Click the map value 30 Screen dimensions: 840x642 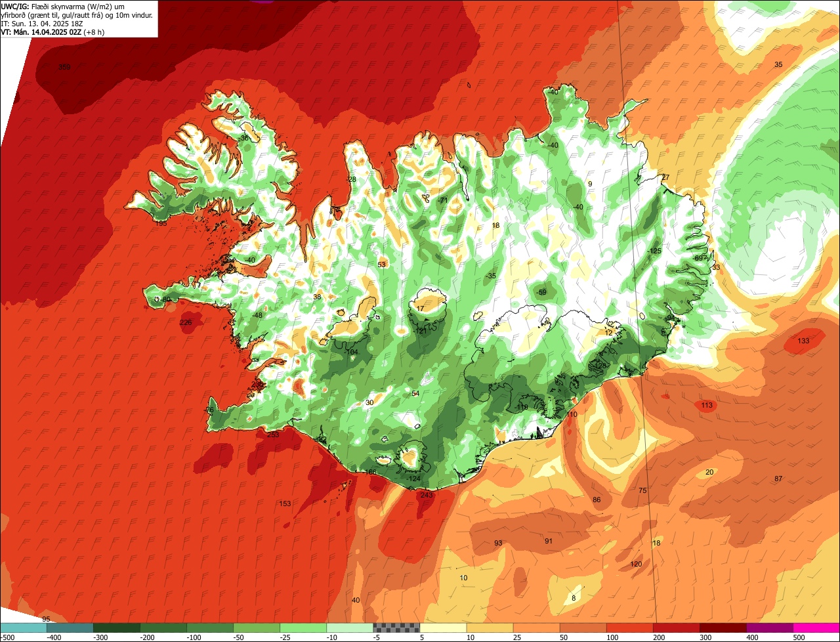coord(369,402)
